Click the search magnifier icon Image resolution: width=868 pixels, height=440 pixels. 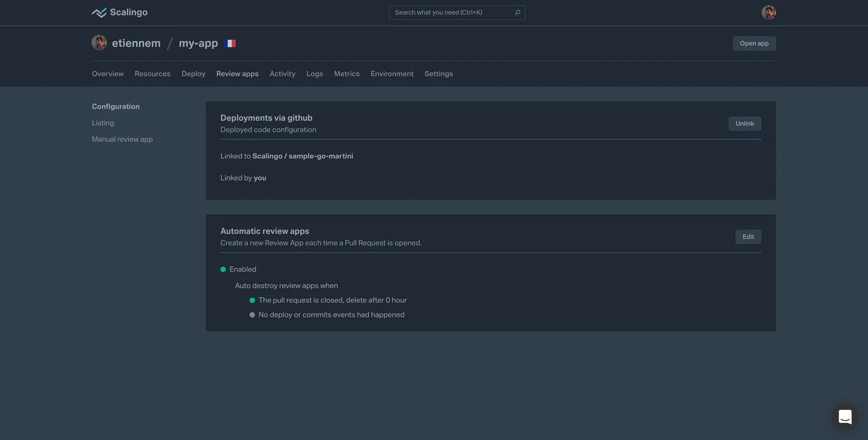[x=518, y=13]
